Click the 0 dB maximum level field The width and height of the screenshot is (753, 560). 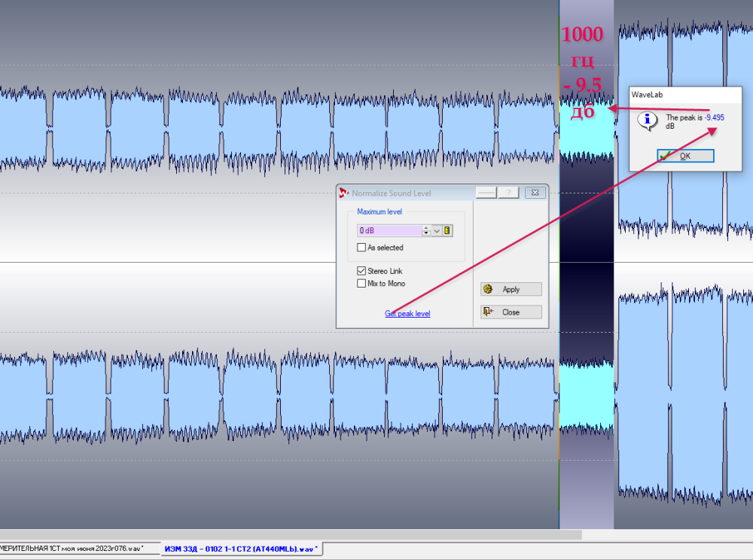pyautogui.click(x=389, y=230)
